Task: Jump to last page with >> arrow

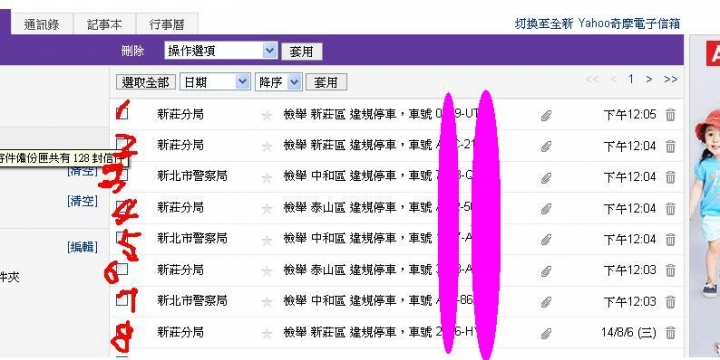Action: point(670,79)
